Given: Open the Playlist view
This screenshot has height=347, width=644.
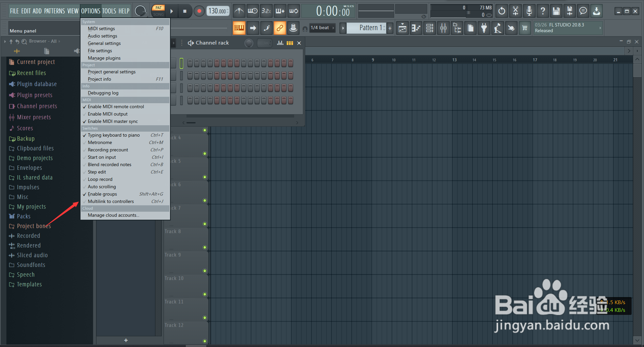Looking at the screenshot, I should [402, 28].
